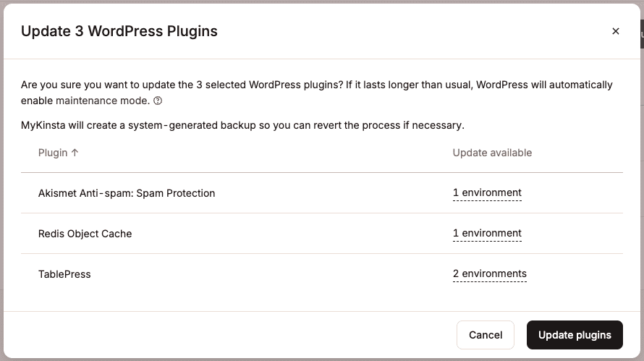Show Akismet's 1 environment details
Viewport: 644px width, 361px height.
pyautogui.click(x=487, y=193)
